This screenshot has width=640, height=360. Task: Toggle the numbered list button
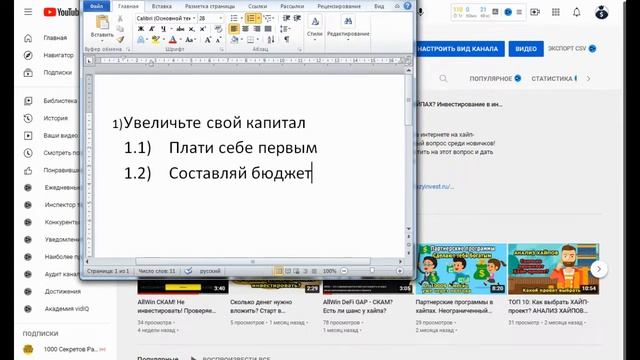[x=251, y=18]
